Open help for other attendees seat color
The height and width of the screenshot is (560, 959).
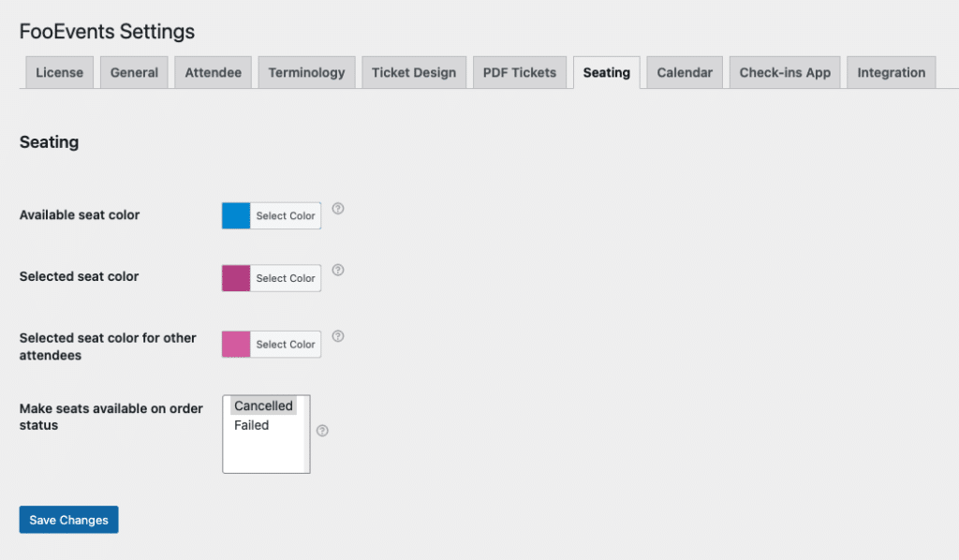tap(338, 336)
